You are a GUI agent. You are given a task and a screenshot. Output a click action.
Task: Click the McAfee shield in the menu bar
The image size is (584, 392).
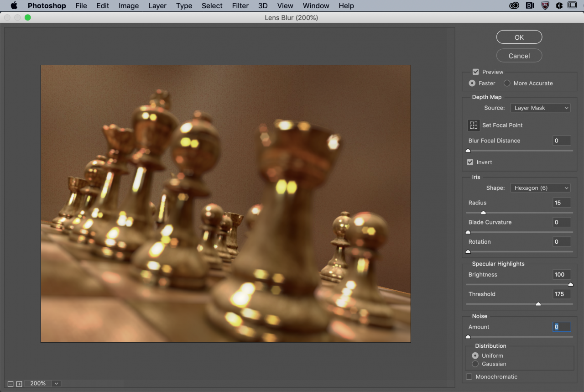[545, 5]
